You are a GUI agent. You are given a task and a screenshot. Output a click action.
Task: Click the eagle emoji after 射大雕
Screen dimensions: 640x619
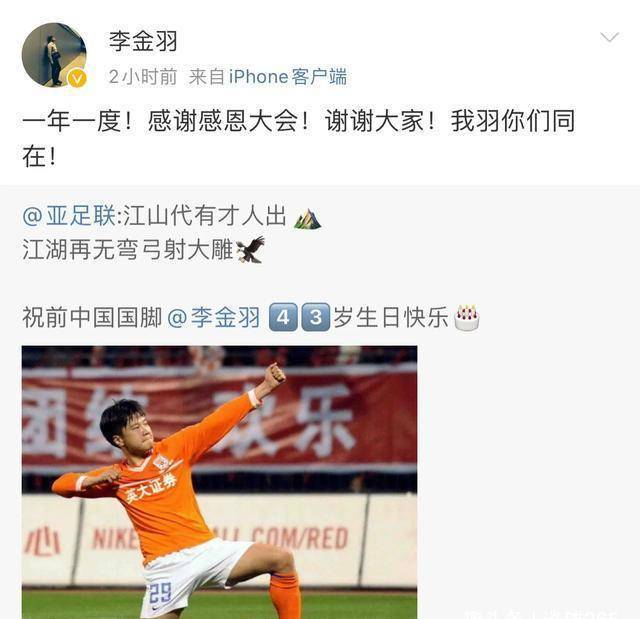pyautogui.click(x=250, y=249)
